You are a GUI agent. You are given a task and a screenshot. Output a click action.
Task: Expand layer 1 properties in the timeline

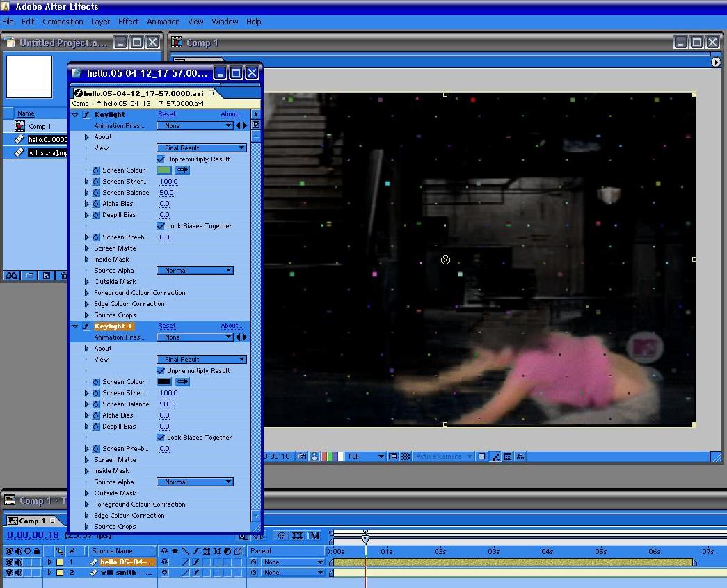[x=49, y=562]
